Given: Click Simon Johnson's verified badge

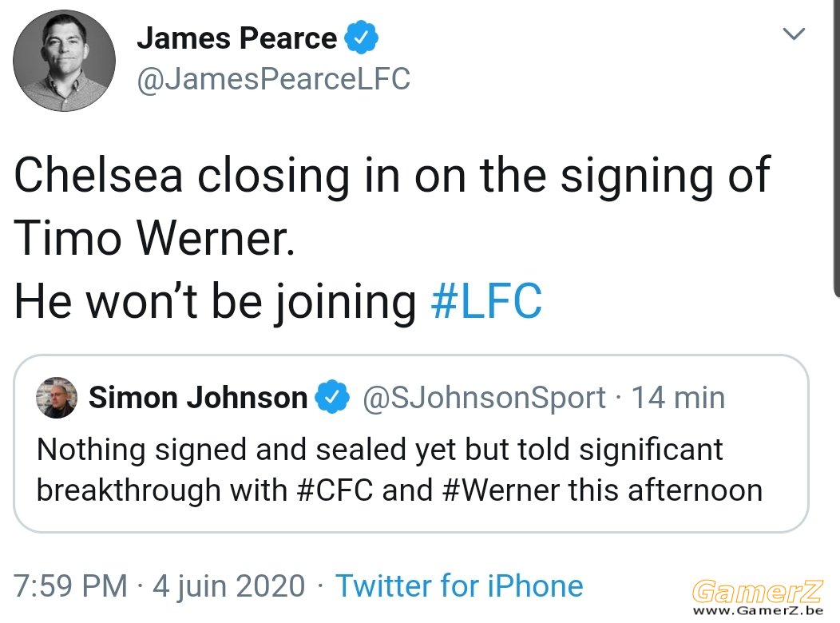Looking at the screenshot, I should click(332, 396).
